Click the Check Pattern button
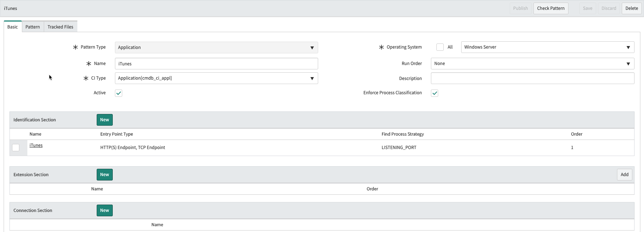The width and height of the screenshot is (644, 232). click(551, 8)
